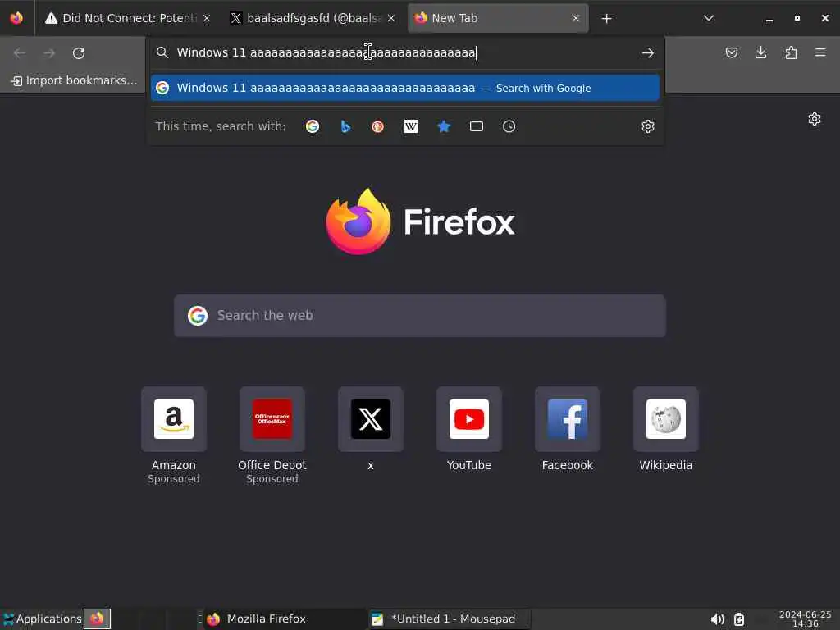Search open tabs using tab icon
This screenshot has height=630, width=840.
click(x=477, y=126)
